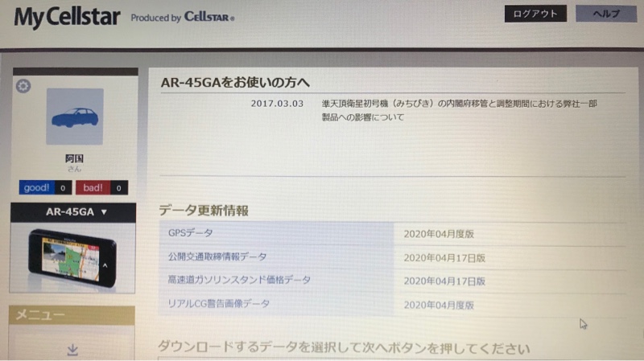
Task: Click リアルCG version 2020年04月度版
Action: click(x=439, y=306)
